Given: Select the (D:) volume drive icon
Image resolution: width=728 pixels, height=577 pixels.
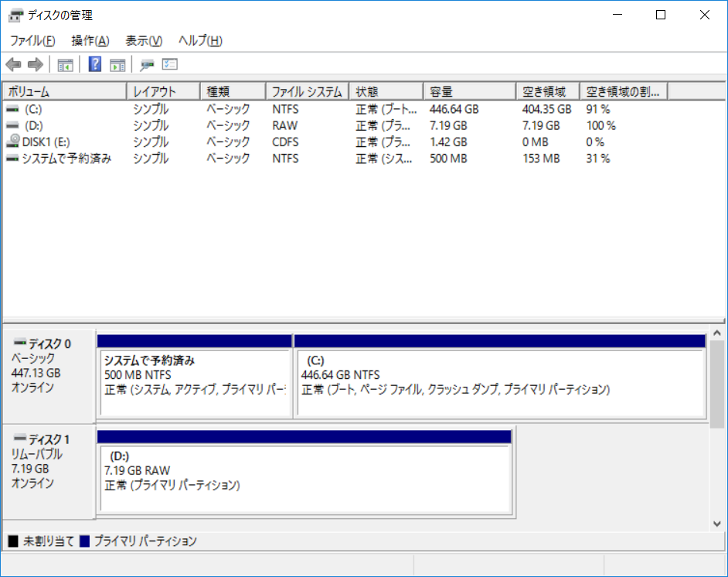Looking at the screenshot, I should tap(12, 125).
